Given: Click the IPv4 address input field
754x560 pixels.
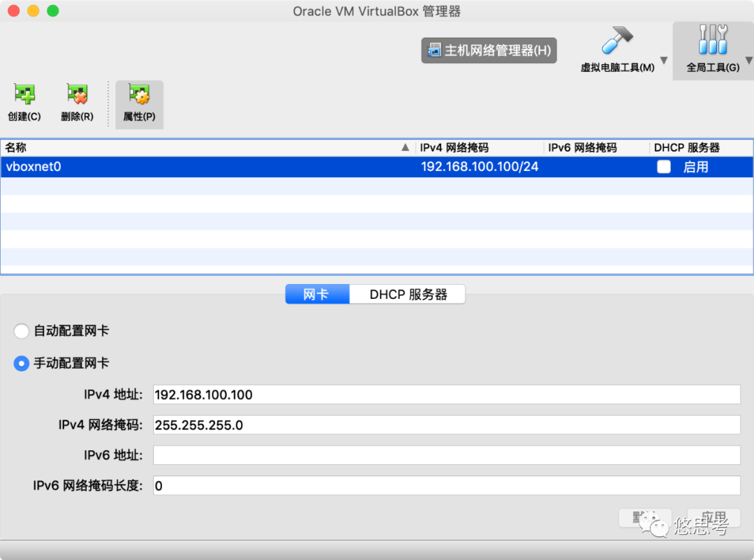Looking at the screenshot, I should pyautogui.click(x=447, y=395).
